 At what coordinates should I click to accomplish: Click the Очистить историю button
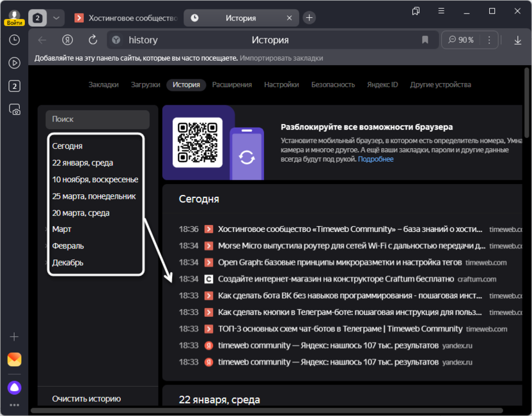click(86, 399)
